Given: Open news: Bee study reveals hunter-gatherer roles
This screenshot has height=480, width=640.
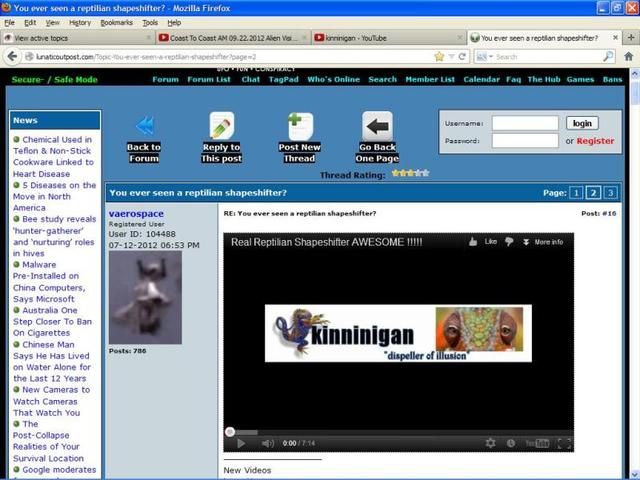Looking at the screenshot, I should coord(54,236).
